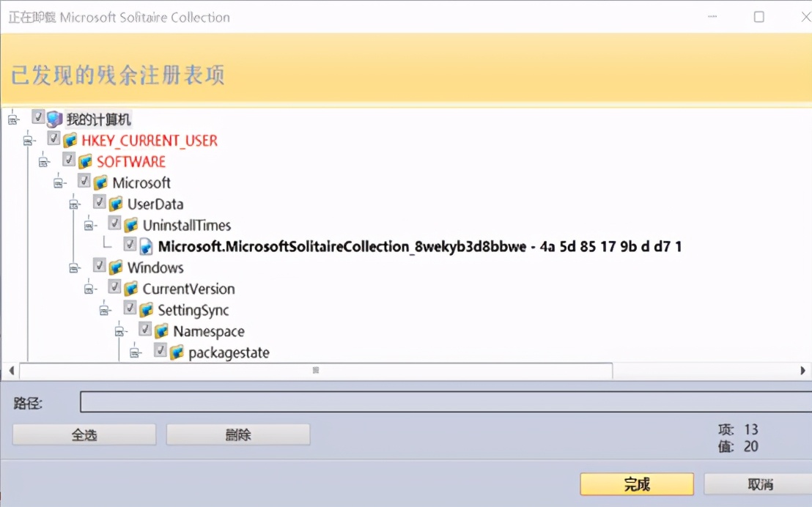Click the 取消 (Cancel) button
This screenshot has width=812, height=507.
pyautogui.click(x=759, y=484)
